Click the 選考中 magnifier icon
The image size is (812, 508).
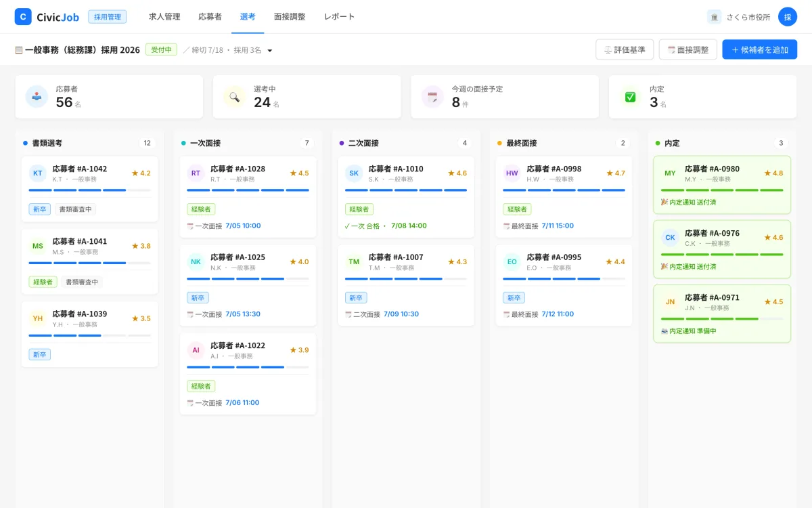coord(234,97)
